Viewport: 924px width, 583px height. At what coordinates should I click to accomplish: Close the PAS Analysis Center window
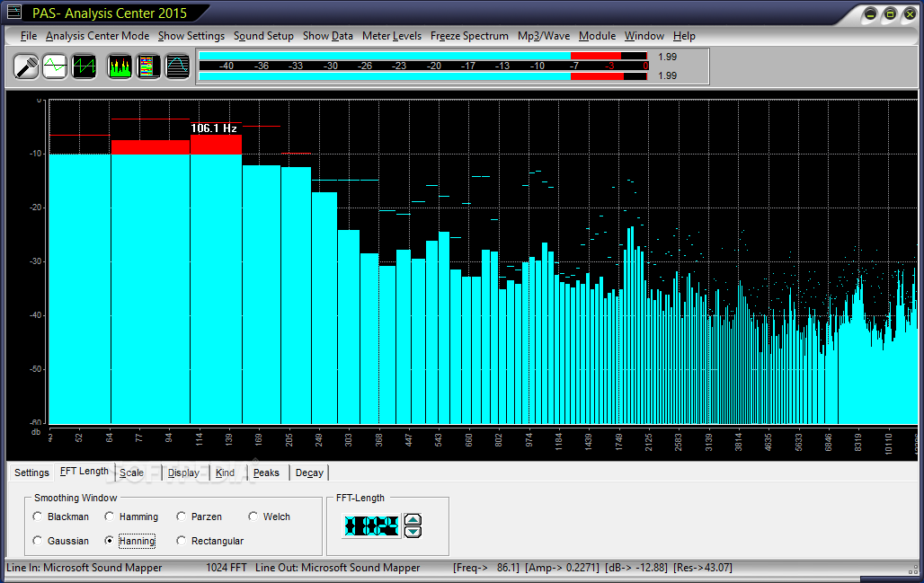[910, 14]
